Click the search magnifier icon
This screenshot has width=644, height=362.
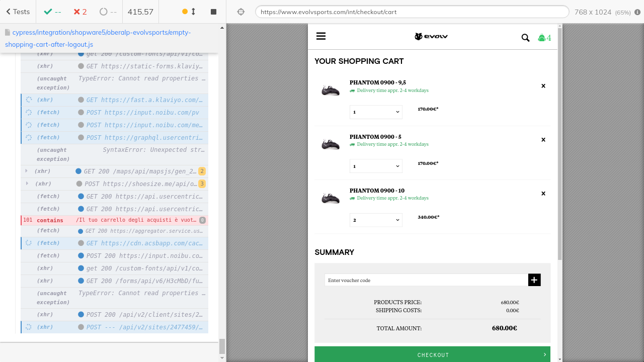click(x=525, y=38)
